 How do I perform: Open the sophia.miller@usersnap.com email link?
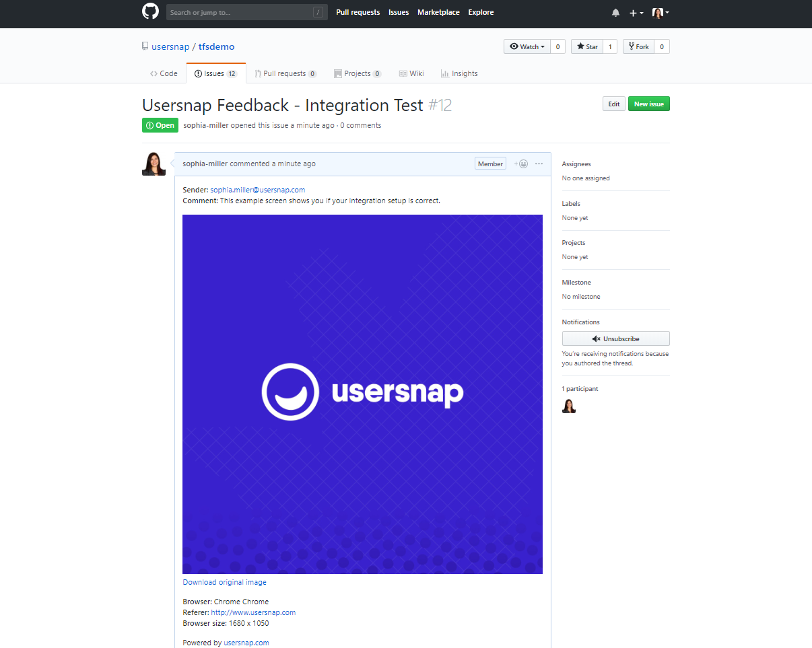click(258, 190)
